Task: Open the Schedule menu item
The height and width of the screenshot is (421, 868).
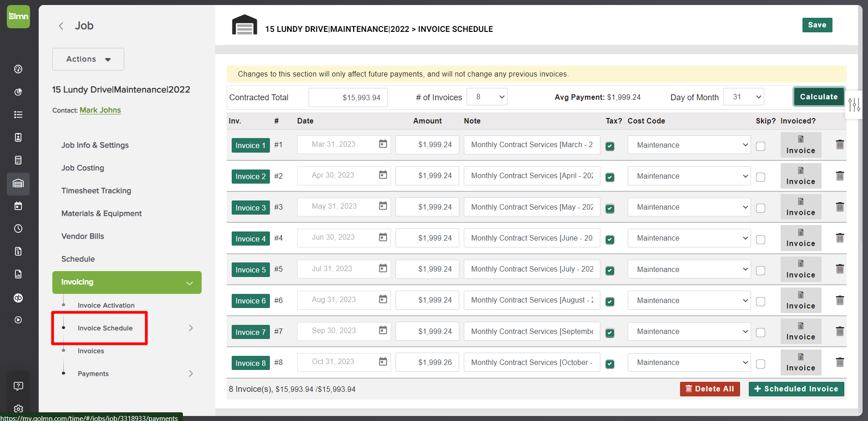Action: 78,259
